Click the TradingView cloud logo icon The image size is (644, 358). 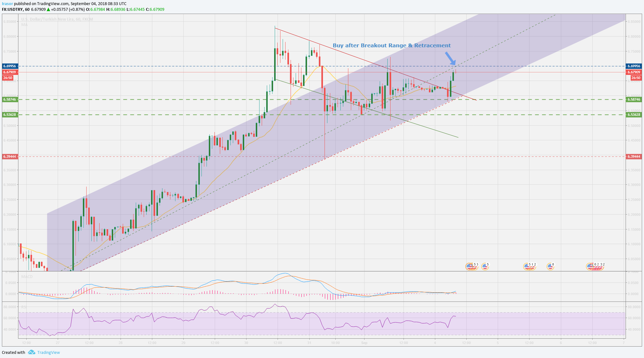[x=31, y=352]
